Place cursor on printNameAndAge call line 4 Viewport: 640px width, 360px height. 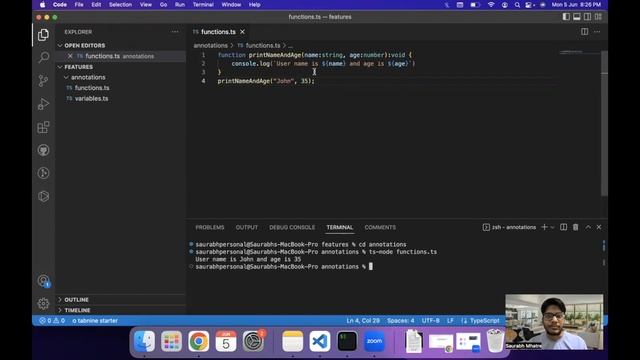coord(266,81)
